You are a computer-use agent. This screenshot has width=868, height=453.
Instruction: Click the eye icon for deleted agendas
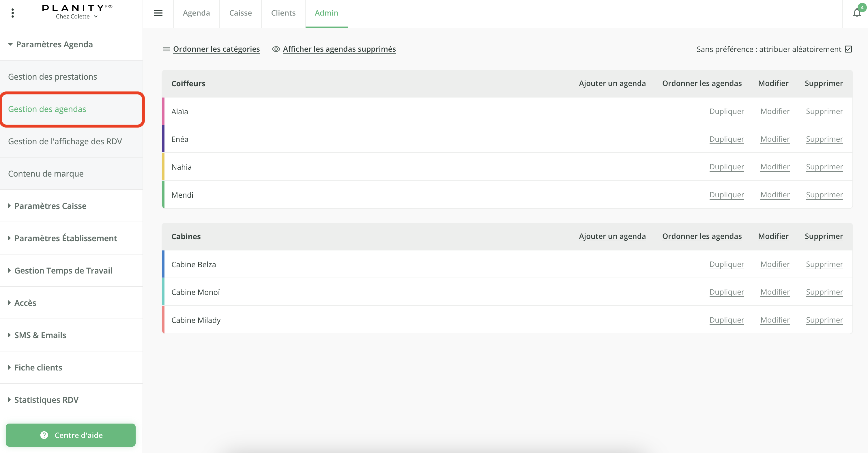coord(276,49)
